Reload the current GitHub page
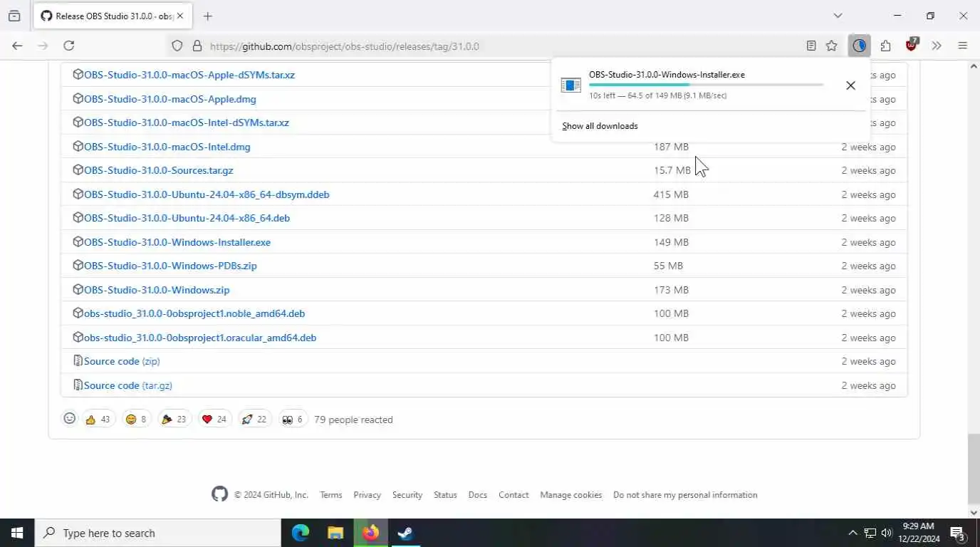This screenshot has width=980, height=547. (x=68, y=46)
